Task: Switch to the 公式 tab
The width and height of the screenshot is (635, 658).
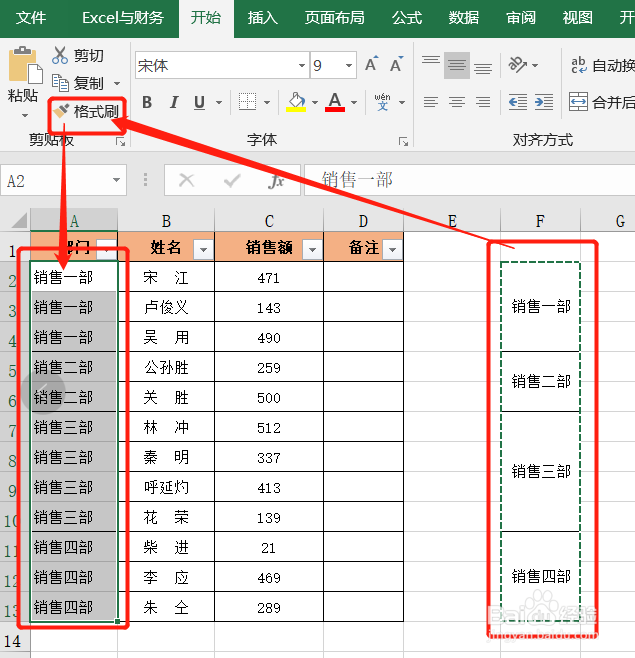Action: pyautogui.click(x=407, y=18)
